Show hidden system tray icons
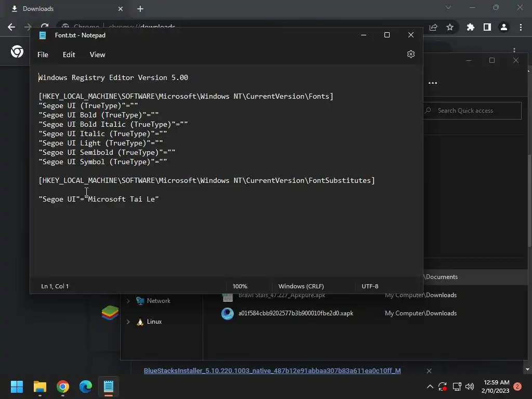This screenshot has width=532, height=399. coord(430,387)
